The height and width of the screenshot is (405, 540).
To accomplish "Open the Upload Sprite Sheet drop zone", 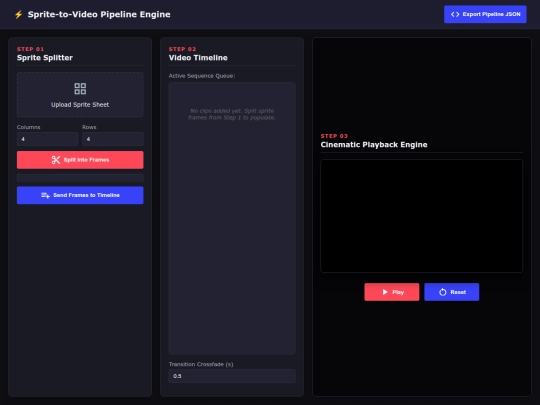I will tap(80, 95).
